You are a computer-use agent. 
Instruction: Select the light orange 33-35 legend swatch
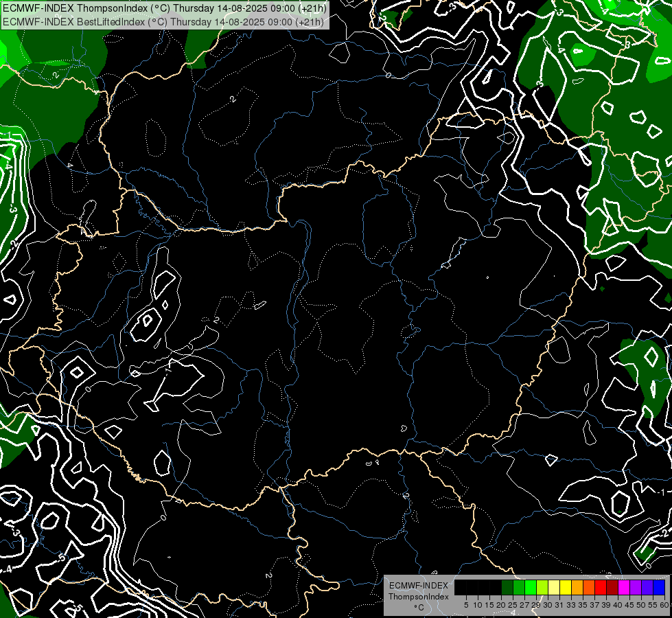click(577, 587)
